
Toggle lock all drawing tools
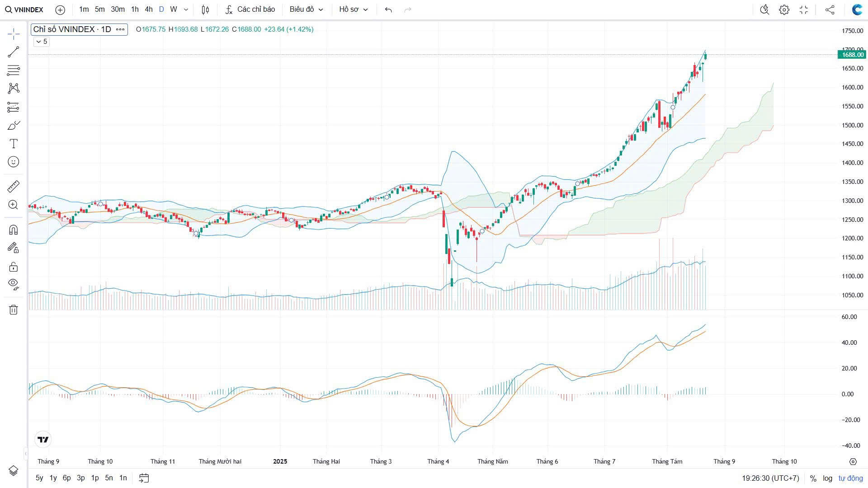(14, 267)
